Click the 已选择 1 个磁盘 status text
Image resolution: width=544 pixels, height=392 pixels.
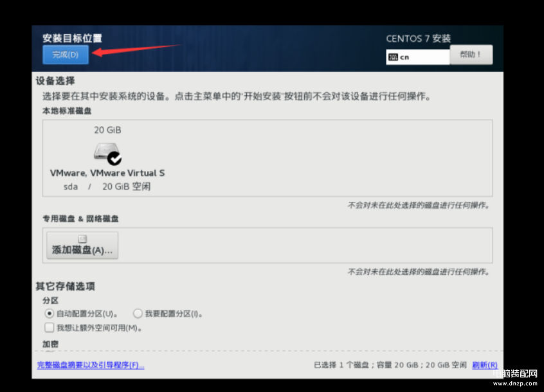tap(341, 365)
